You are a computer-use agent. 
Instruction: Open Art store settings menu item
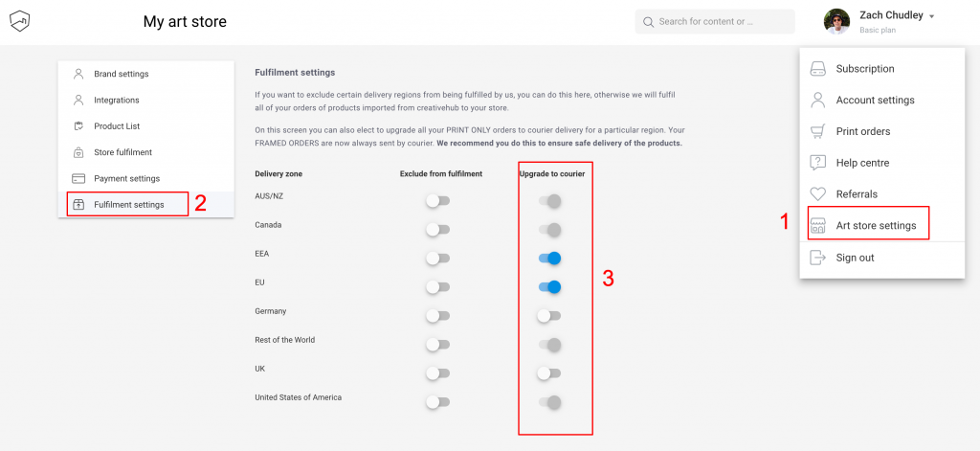pos(876,226)
